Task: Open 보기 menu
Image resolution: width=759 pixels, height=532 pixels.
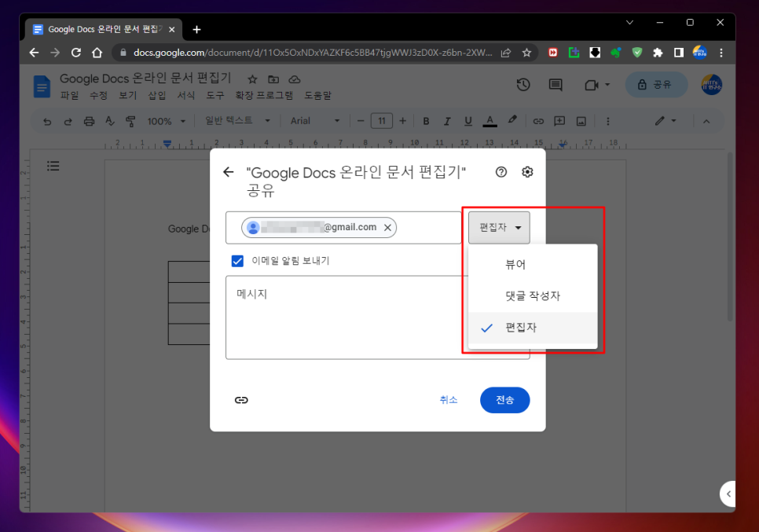Action: click(x=127, y=95)
